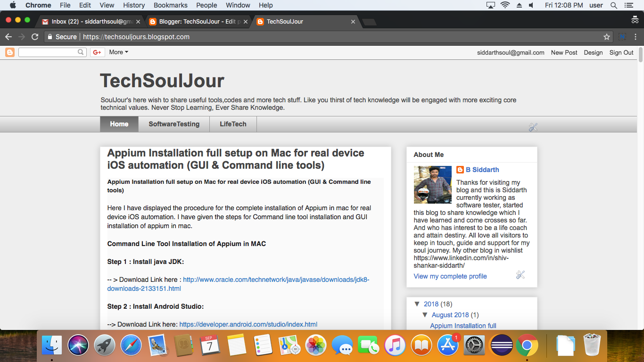Click the About Me profile photo

[x=433, y=185]
